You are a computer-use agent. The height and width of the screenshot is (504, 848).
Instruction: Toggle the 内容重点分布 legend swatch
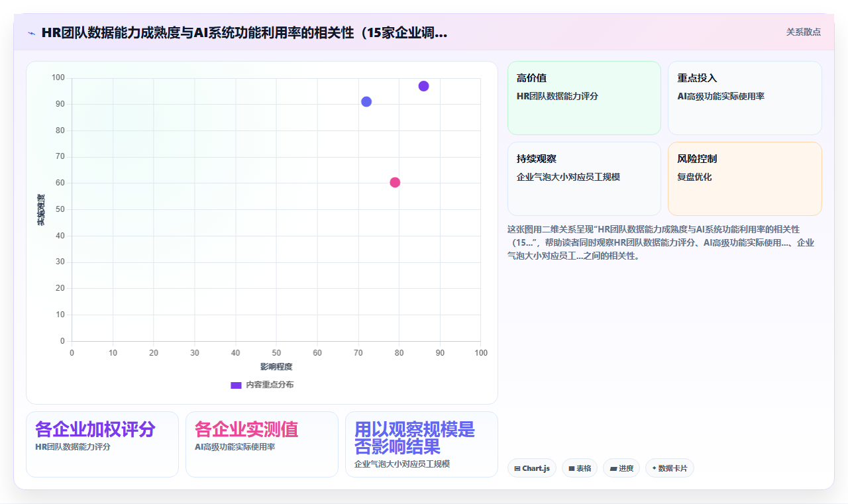236,385
